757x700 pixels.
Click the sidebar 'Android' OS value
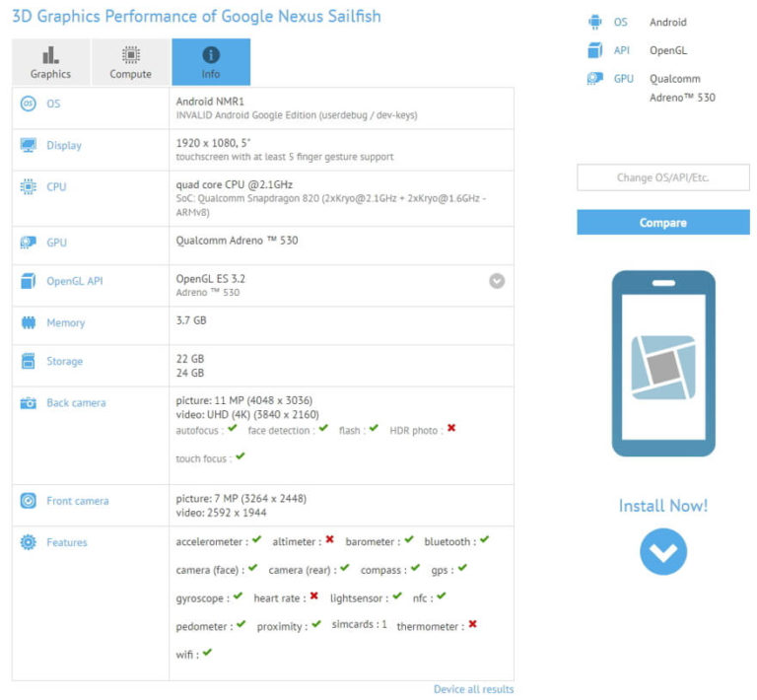[x=667, y=23]
